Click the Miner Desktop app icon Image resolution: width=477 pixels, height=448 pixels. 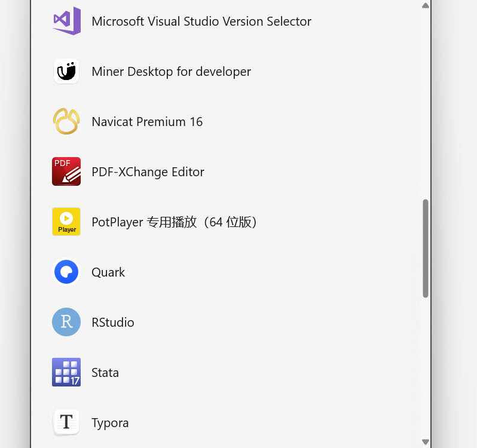[66, 72]
